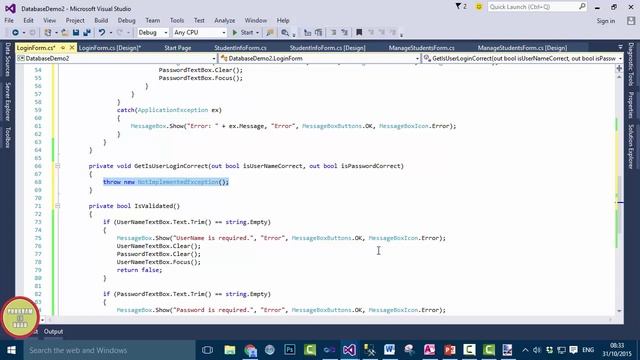The image size is (640, 360).
Task: Switch to StudentInfoForm.cs [Design] tab
Action: click(x=327, y=48)
